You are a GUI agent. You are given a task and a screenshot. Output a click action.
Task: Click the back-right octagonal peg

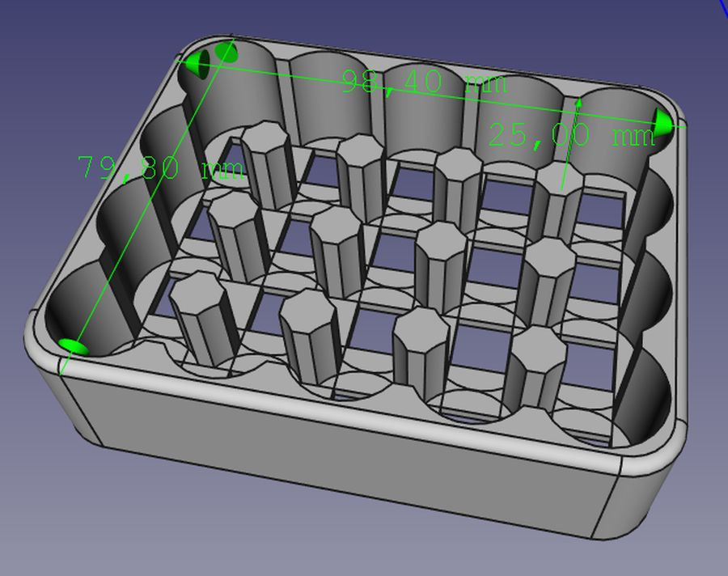click(x=558, y=202)
